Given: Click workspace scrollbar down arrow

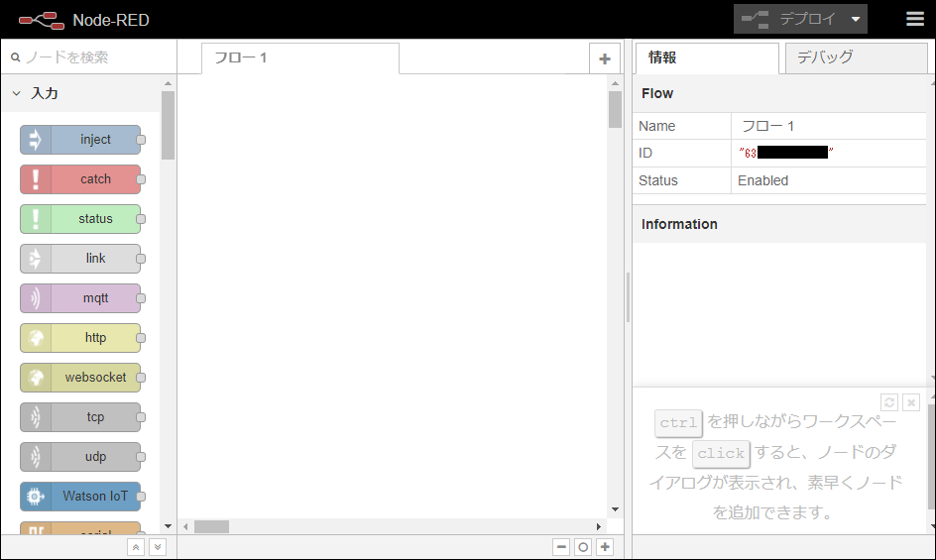Looking at the screenshot, I should click(x=615, y=509).
